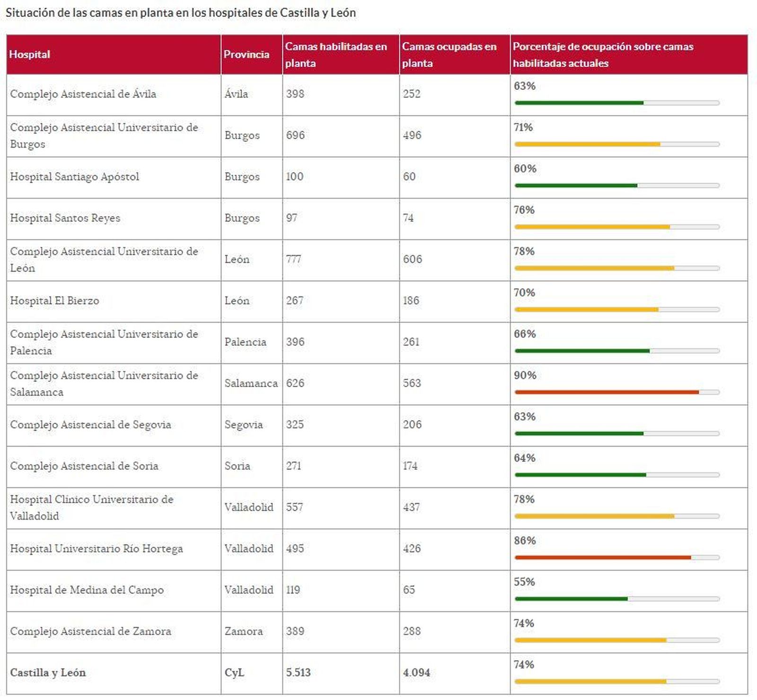Click the Complejo Asistencial de Ávila 63% bar
Viewport: 757px width, 700px height.
coord(579,103)
